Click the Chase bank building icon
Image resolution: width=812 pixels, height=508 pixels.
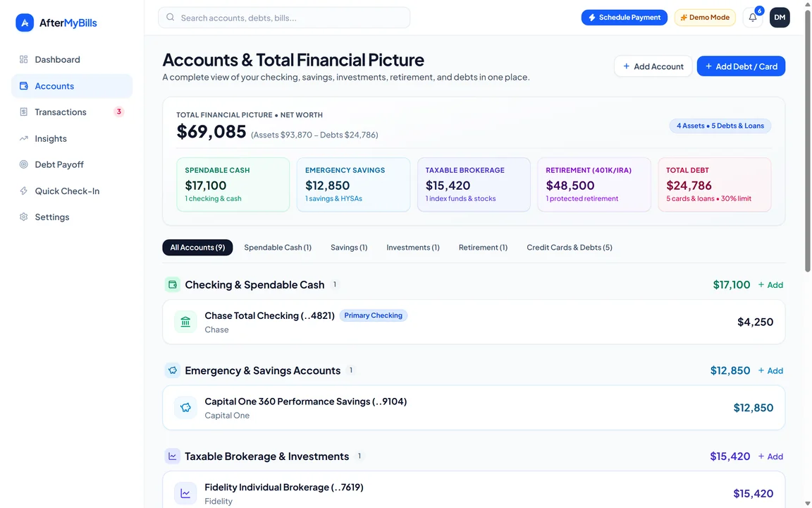click(x=185, y=322)
